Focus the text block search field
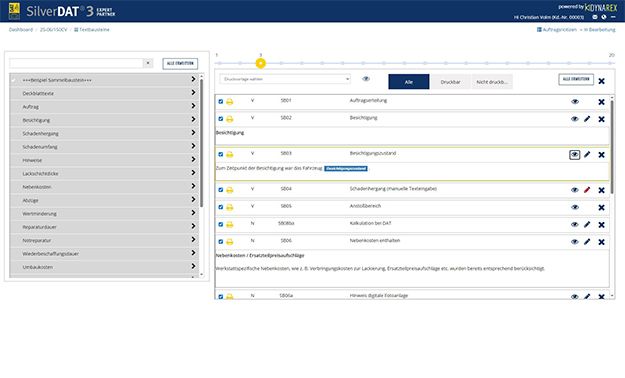This screenshot has width=625, height=378. pos(76,63)
